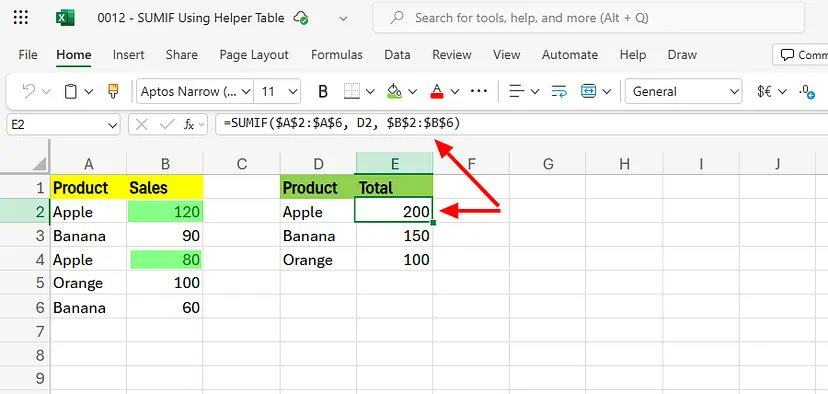The image size is (828, 394).
Task: Open the Insert Function fx button
Action: [x=189, y=125]
